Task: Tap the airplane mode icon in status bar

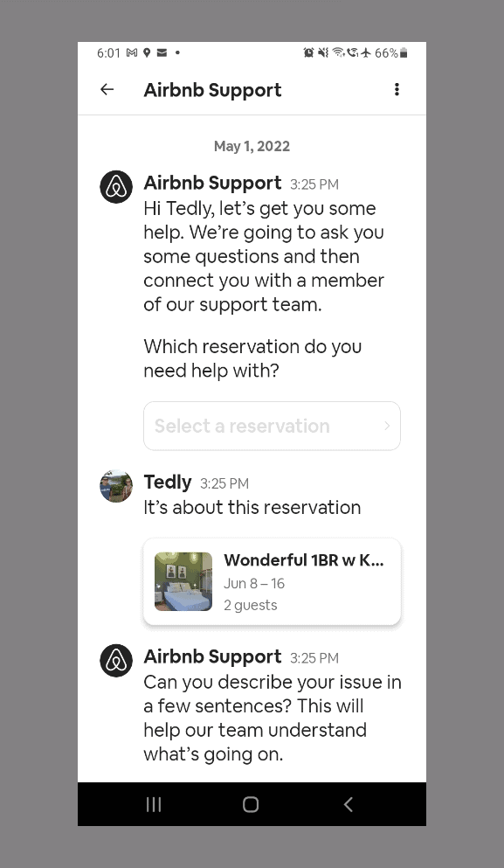Action: coord(366,52)
